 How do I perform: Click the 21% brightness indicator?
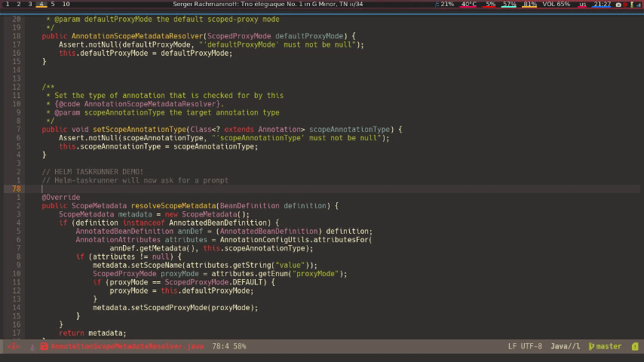pyautogui.click(x=444, y=4)
